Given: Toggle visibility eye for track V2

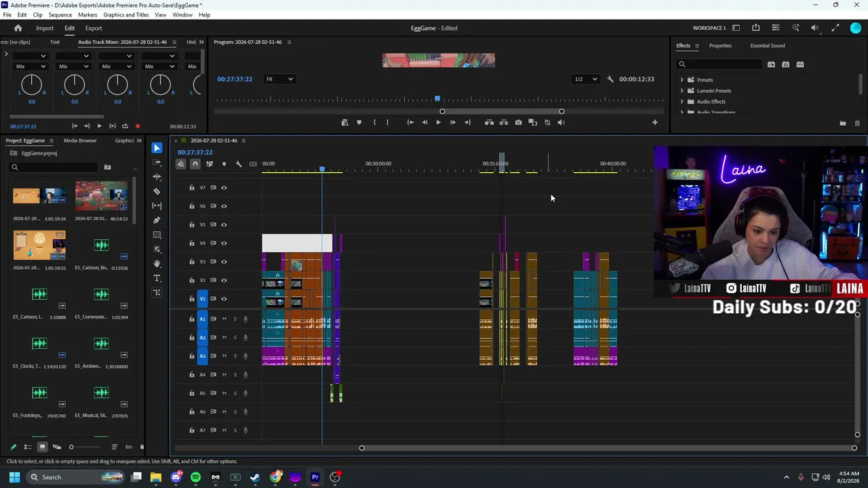Looking at the screenshot, I should [224, 280].
